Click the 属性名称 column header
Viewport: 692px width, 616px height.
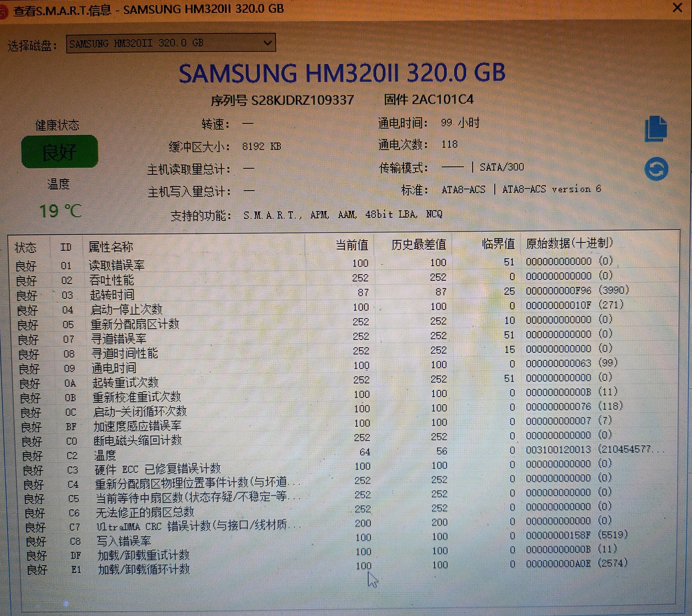pyautogui.click(x=111, y=247)
